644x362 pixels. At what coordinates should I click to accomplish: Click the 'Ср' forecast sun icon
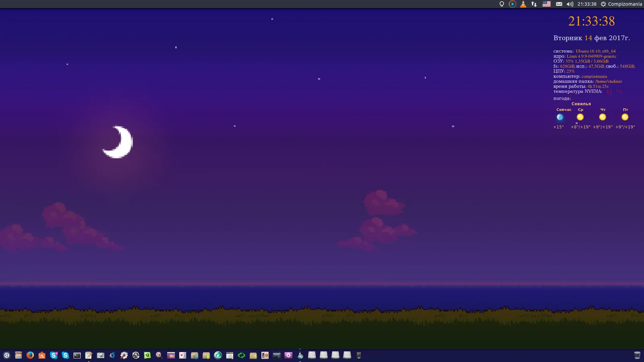click(580, 117)
